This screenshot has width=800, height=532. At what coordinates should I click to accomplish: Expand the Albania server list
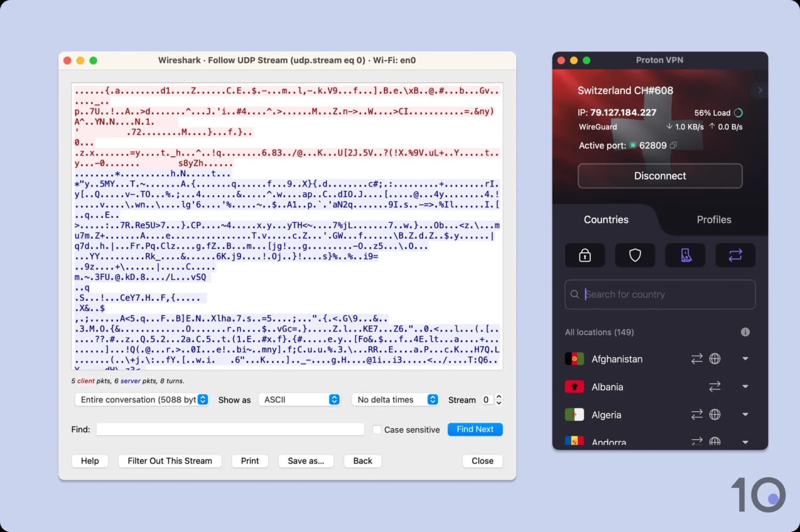pyautogui.click(x=746, y=386)
